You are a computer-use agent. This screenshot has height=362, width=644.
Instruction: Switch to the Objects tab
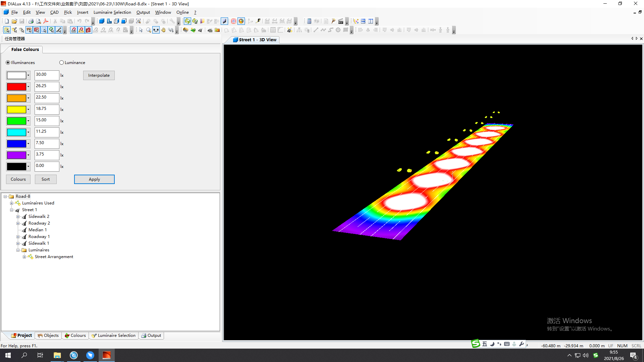pos(48,336)
